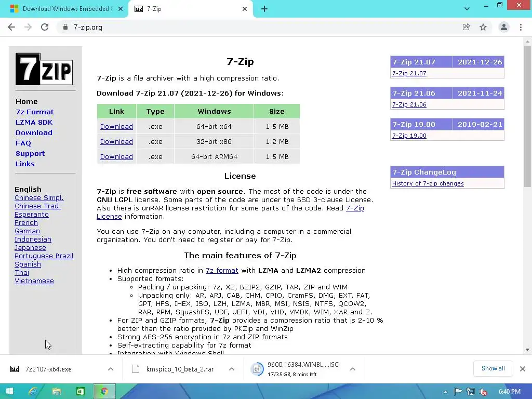Open Download in the sidebar menu
532x399 pixels.
click(x=34, y=132)
